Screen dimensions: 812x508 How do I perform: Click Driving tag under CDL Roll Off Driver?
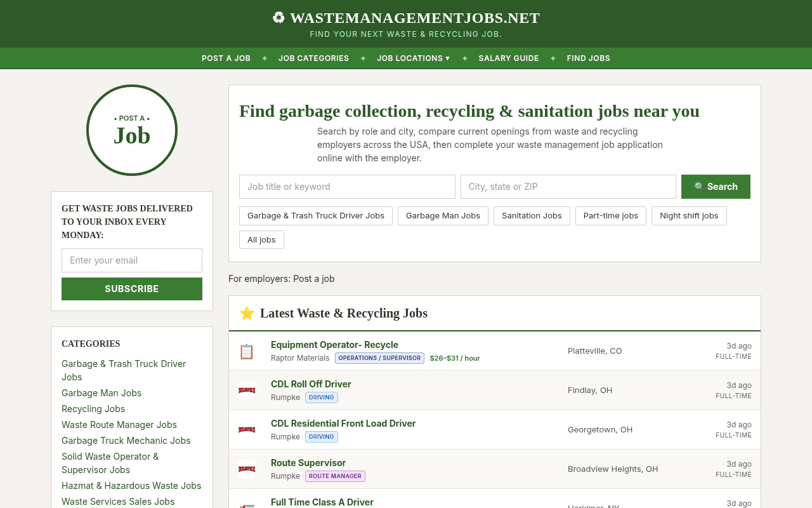tap(322, 398)
